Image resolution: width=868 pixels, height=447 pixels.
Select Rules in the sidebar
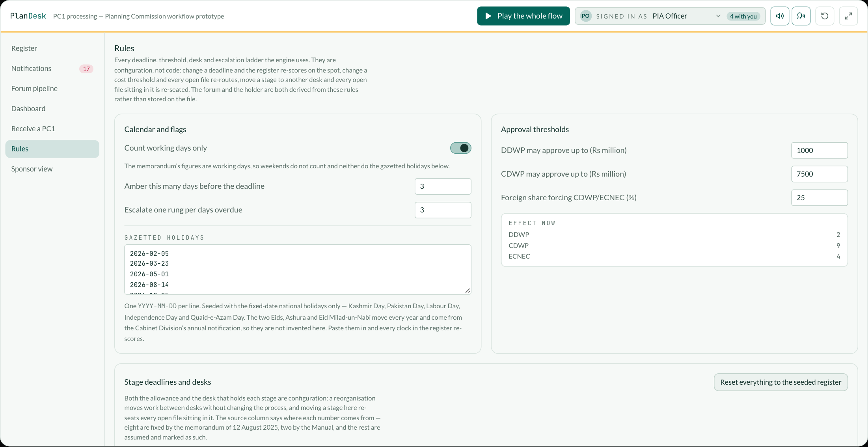[x=52, y=149]
